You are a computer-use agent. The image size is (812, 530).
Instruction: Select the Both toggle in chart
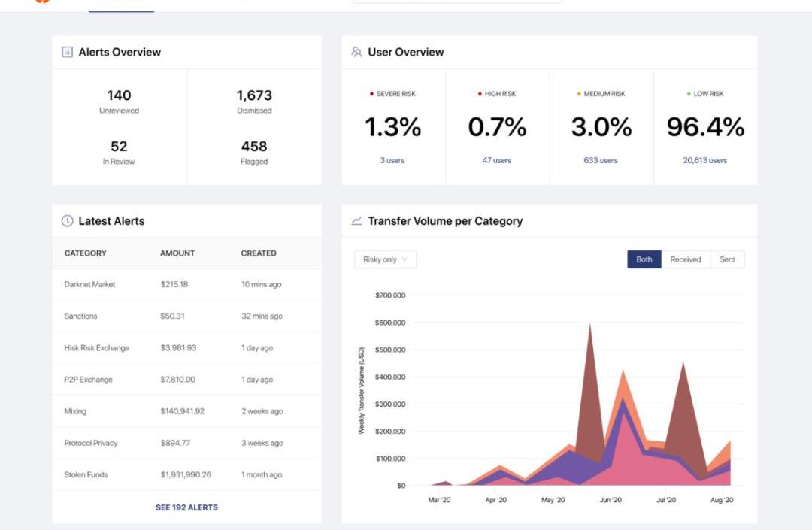tap(644, 259)
